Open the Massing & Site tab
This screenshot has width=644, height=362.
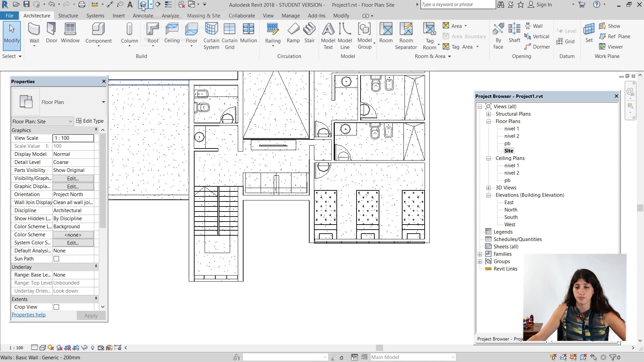204,15
